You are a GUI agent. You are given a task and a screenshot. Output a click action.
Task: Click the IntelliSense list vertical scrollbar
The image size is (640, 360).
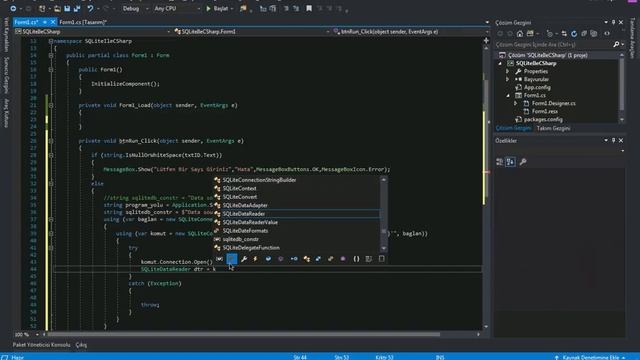(384, 214)
